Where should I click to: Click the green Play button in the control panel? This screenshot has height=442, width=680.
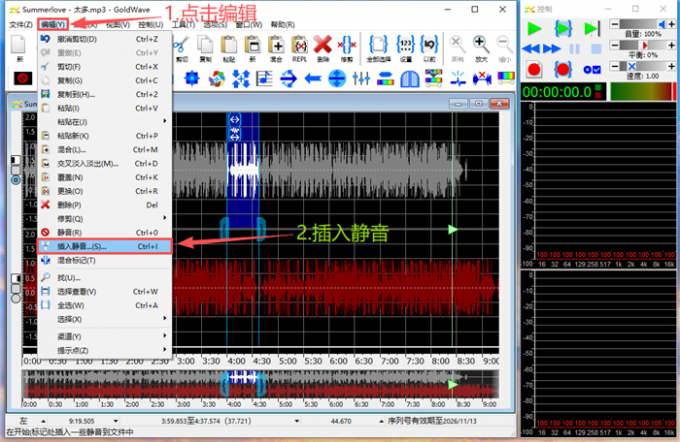[534, 27]
